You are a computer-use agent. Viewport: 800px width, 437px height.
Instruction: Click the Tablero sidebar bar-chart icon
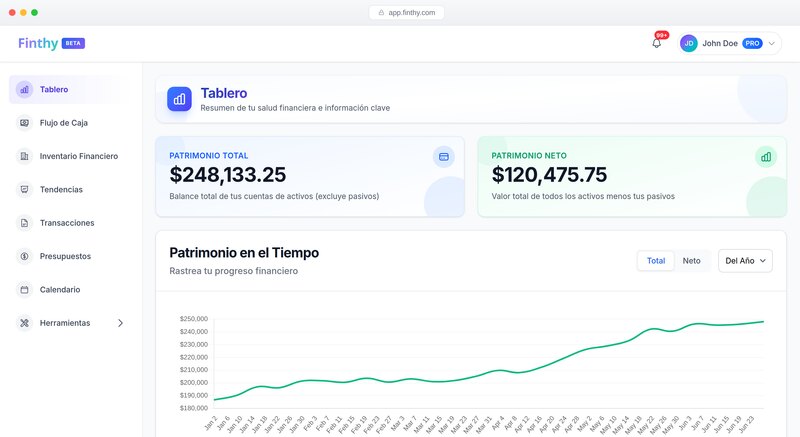pyautogui.click(x=24, y=90)
